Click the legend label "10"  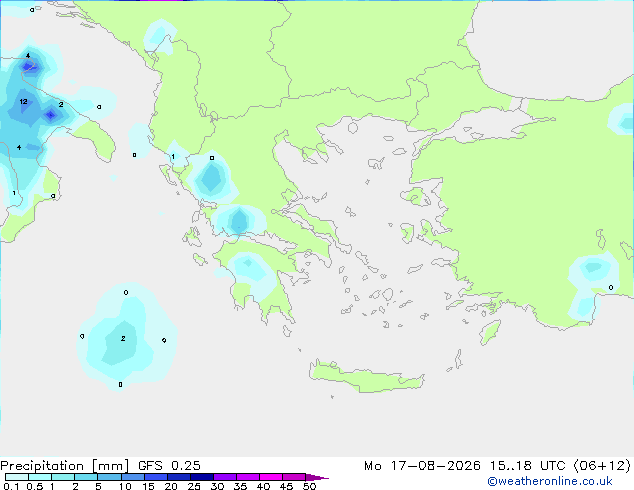pyautogui.click(x=125, y=486)
